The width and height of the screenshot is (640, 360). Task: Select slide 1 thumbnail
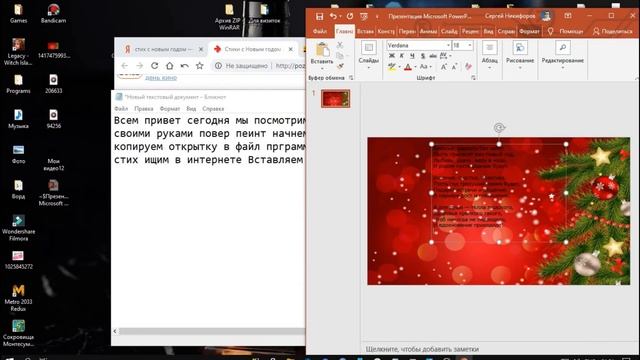[335, 98]
